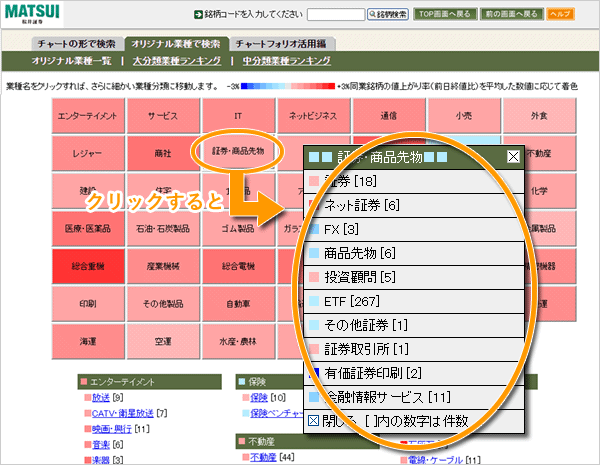Screen dimensions: 600x465
Task: Select ネット証券 [6] in the popup
Action: click(414, 206)
